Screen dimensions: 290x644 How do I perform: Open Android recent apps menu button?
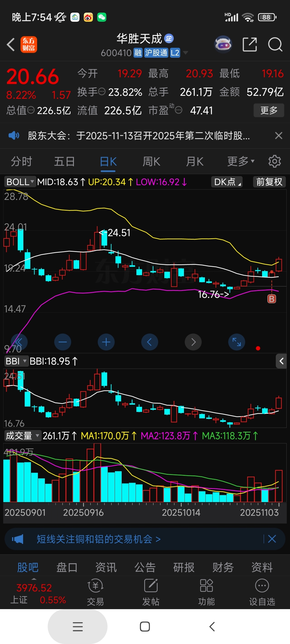tap(78, 627)
